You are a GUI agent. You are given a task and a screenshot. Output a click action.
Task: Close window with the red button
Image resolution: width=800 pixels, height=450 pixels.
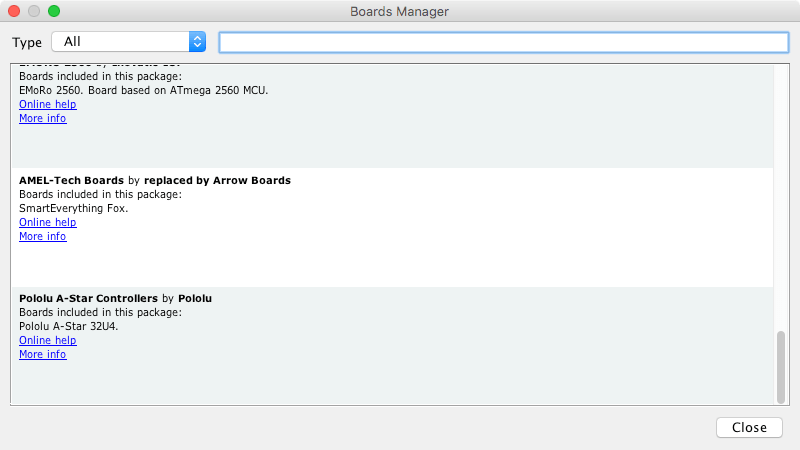[x=14, y=11]
